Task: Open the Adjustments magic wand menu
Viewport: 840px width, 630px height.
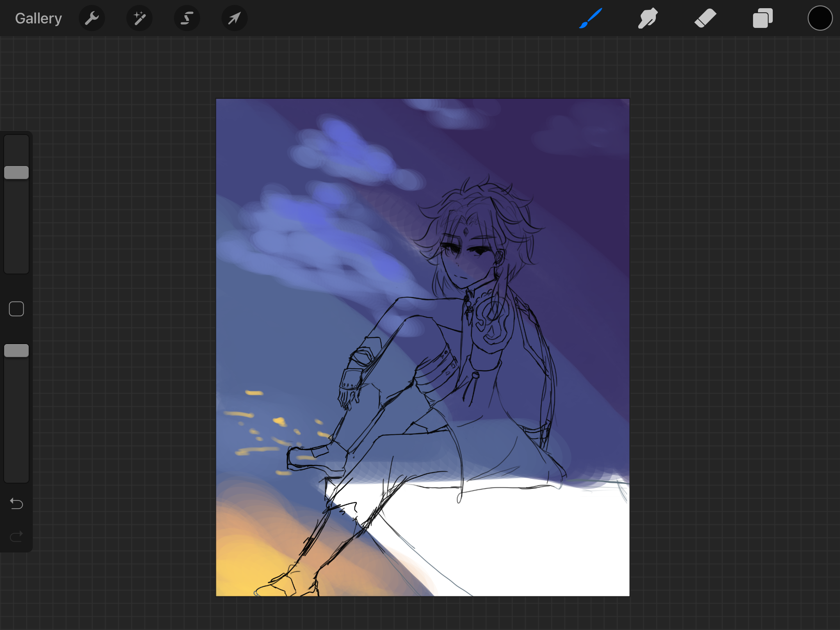Action: (x=139, y=18)
